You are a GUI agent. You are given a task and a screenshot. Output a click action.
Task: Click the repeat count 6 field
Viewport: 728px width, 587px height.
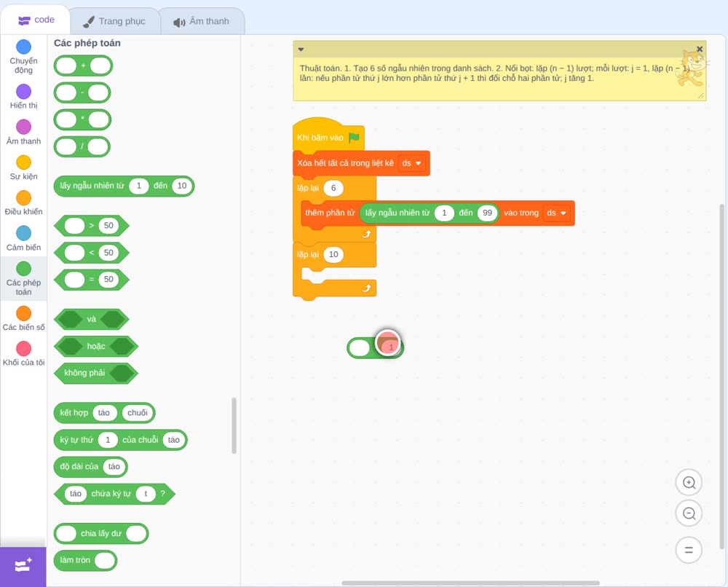333,188
